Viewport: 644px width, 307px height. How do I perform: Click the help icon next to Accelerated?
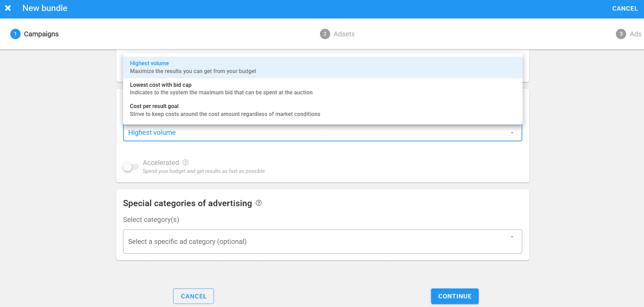186,162
